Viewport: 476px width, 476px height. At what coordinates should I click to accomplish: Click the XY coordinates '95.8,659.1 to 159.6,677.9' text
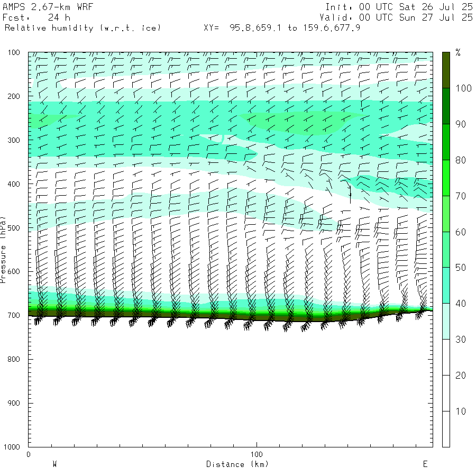(x=295, y=28)
